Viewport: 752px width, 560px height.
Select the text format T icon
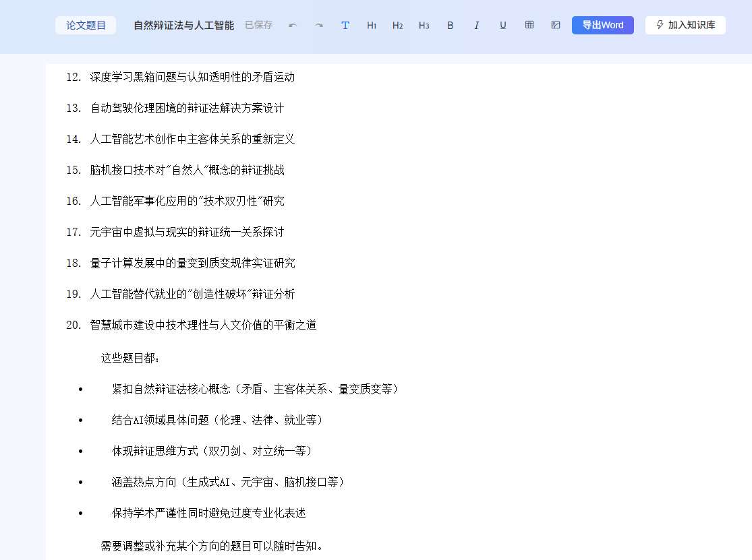pos(345,25)
